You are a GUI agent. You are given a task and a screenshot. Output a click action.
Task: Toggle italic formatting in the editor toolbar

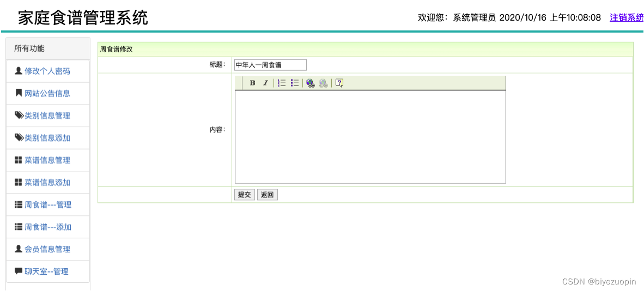(x=265, y=83)
